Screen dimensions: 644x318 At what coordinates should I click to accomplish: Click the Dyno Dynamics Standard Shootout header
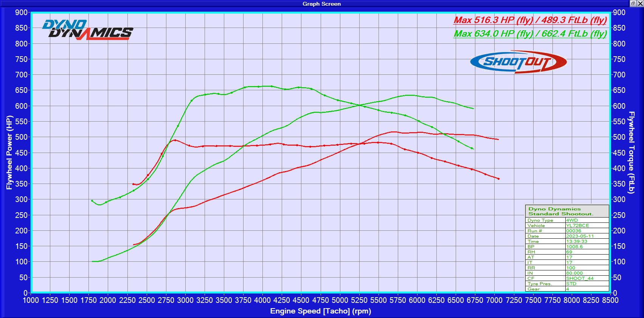coord(561,211)
